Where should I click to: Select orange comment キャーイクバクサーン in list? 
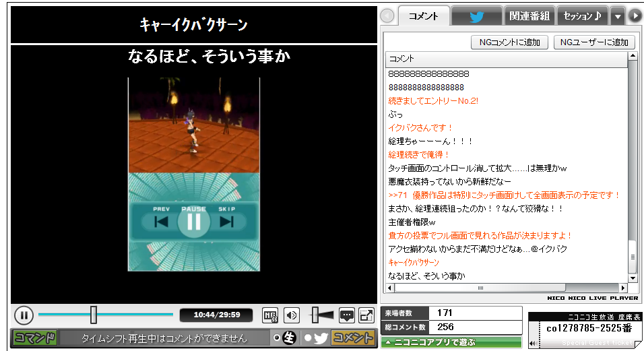click(x=414, y=262)
